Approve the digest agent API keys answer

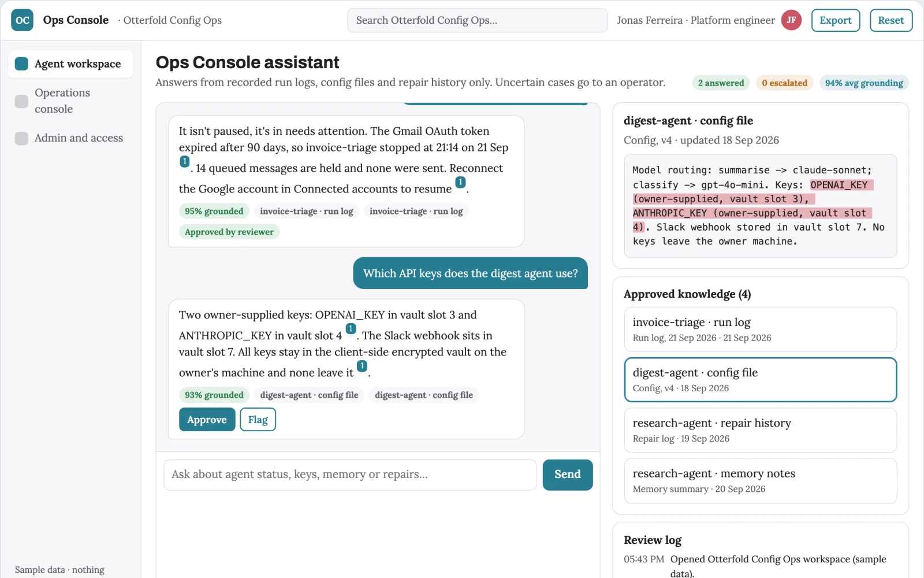point(207,420)
